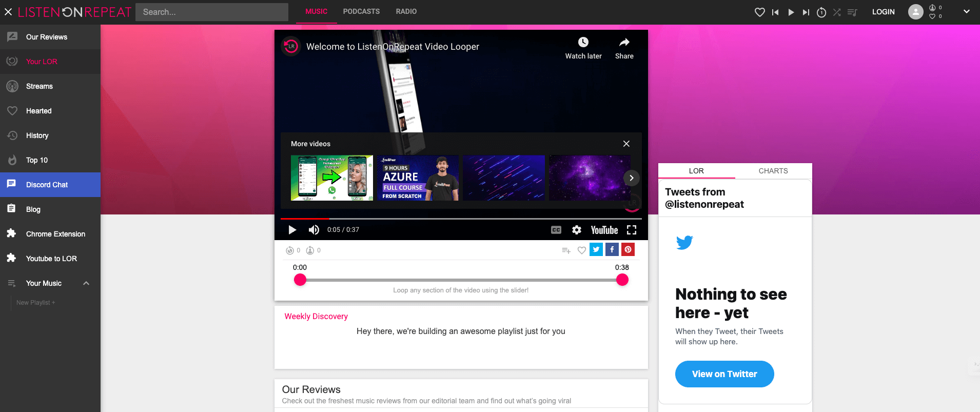The height and width of the screenshot is (412, 980).
Task: Open Blog in the sidebar
Action: (x=50, y=209)
